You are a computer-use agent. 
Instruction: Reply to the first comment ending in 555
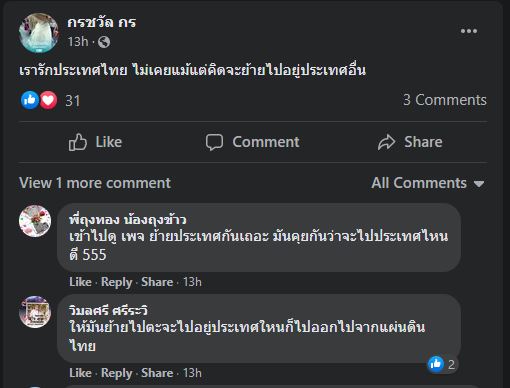117,282
